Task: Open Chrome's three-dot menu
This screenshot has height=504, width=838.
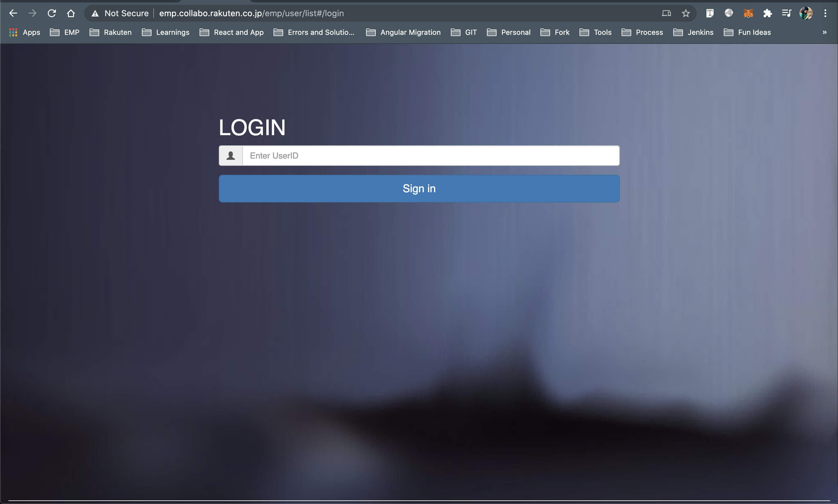Action: click(x=825, y=13)
